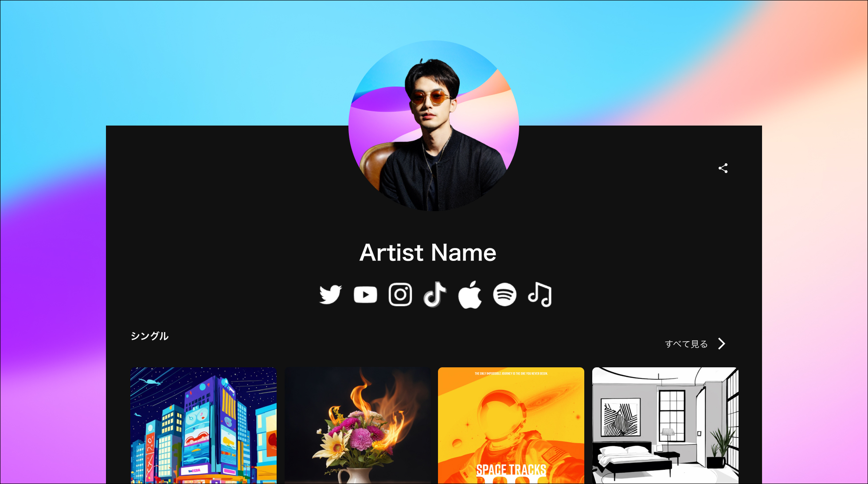This screenshot has height=484, width=868.
Task: Click the すべて見る link
Action: coord(686,344)
